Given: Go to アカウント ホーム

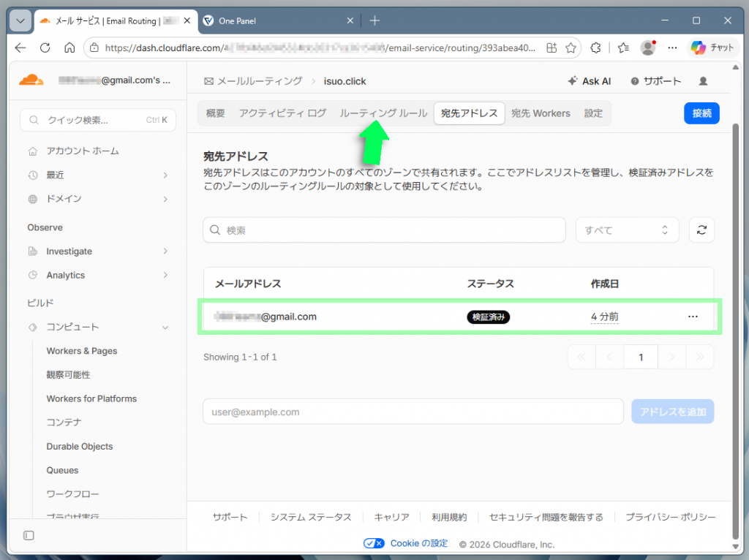Looking at the screenshot, I should coord(83,151).
